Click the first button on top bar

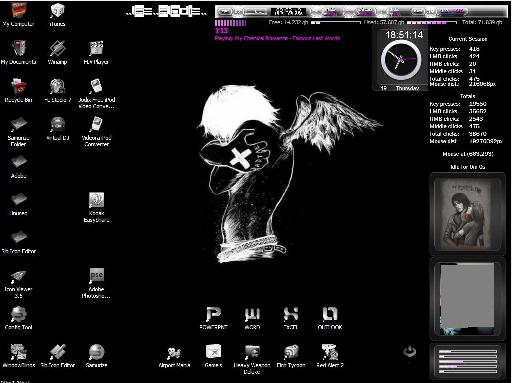(225, 12)
